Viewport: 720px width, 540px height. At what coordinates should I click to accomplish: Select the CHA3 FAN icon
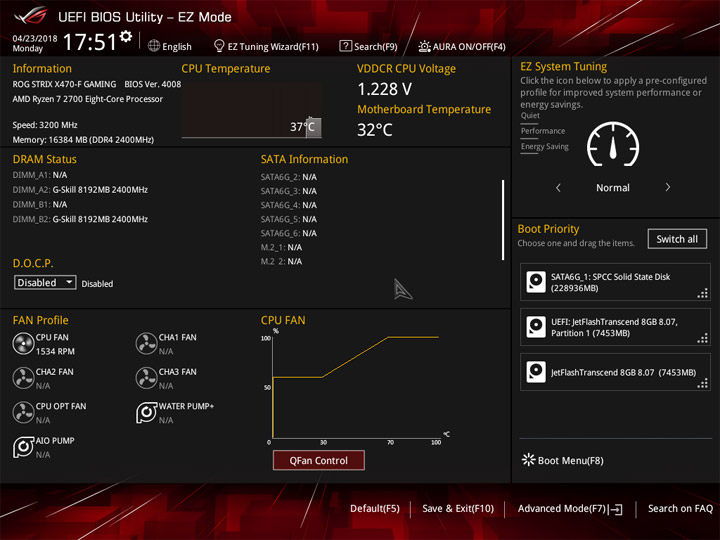click(146, 378)
